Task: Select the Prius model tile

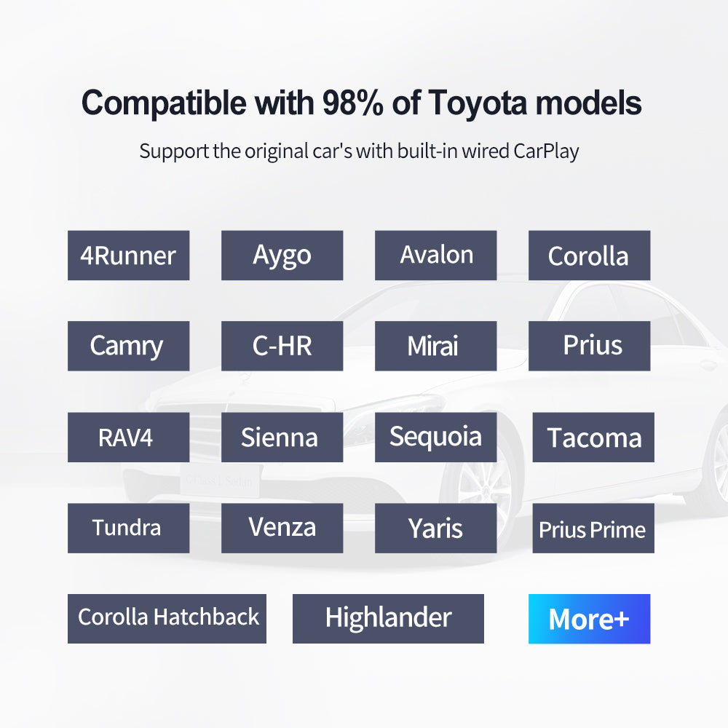Action: coord(589,346)
